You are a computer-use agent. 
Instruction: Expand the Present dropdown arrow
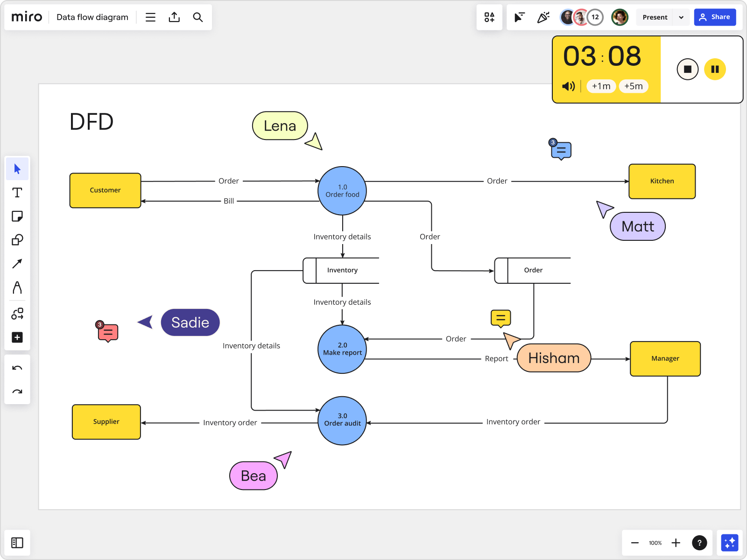pos(681,17)
